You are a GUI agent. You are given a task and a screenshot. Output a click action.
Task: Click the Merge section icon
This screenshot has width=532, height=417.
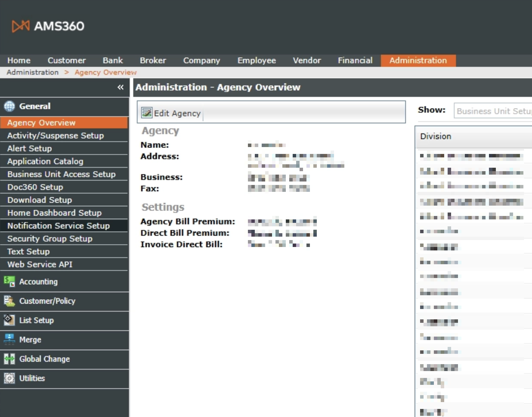[x=9, y=339]
